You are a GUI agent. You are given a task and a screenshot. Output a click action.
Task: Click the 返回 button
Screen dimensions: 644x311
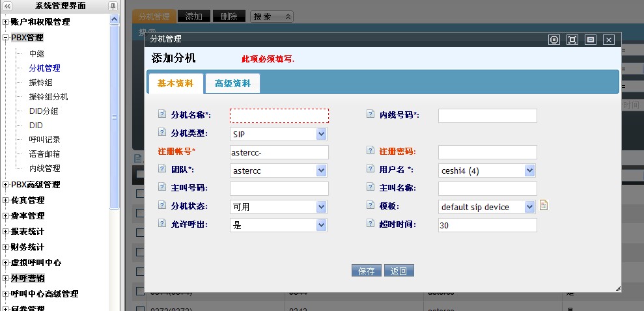399,271
